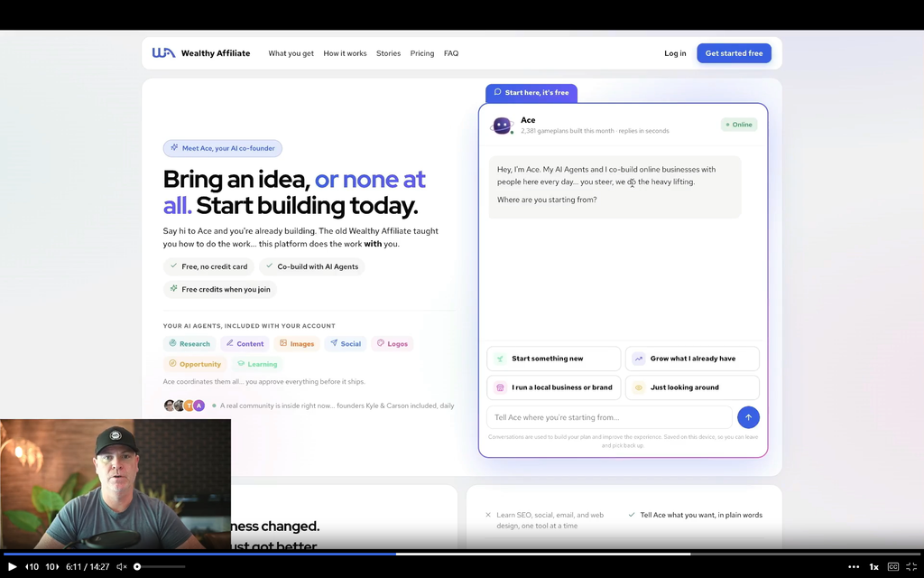Click the 'Meet Ace, your AI co-founder' badge
The height and width of the screenshot is (578, 924).
pyautogui.click(x=222, y=148)
